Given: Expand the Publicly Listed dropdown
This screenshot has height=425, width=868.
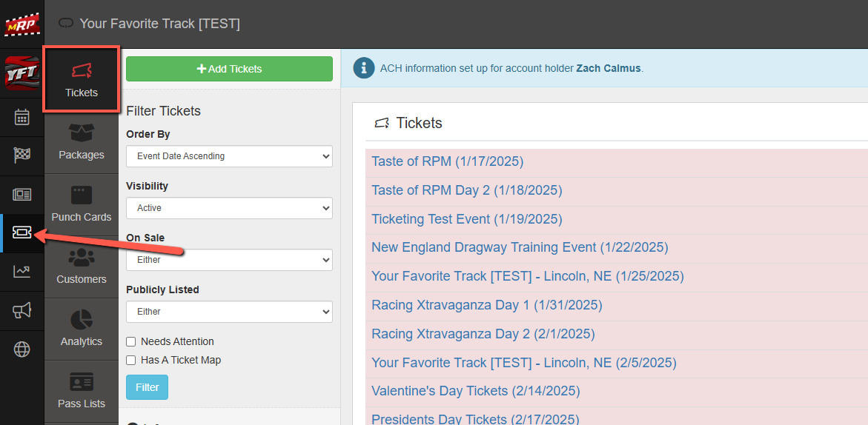Looking at the screenshot, I should pyautogui.click(x=229, y=312).
